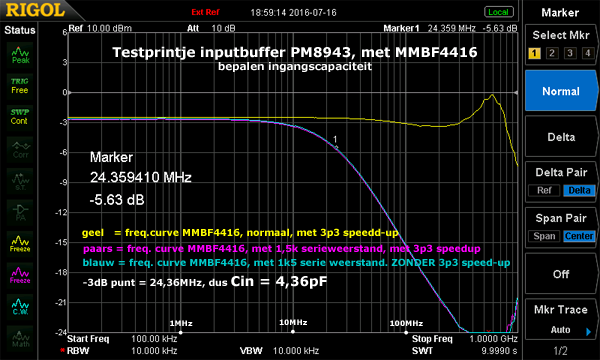Click the dimmed PA preamplifier icon
600x360 pixels.
coord(20,212)
